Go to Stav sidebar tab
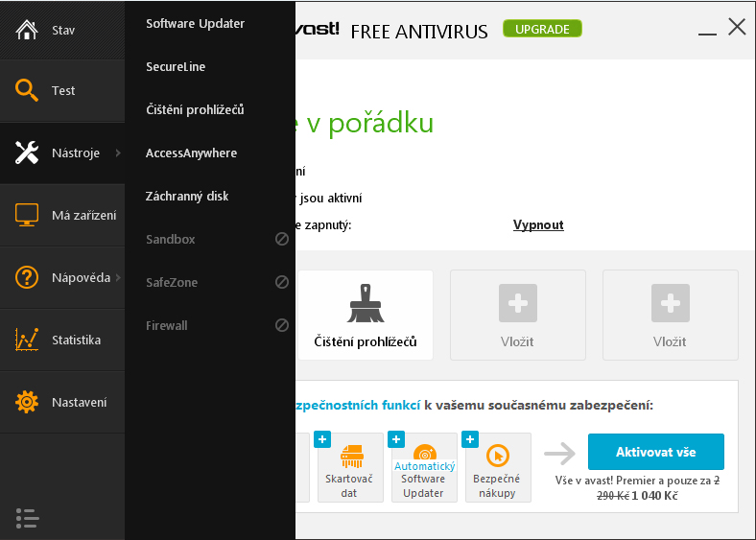Viewport: 756px width, 540px height. pos(62,30)
